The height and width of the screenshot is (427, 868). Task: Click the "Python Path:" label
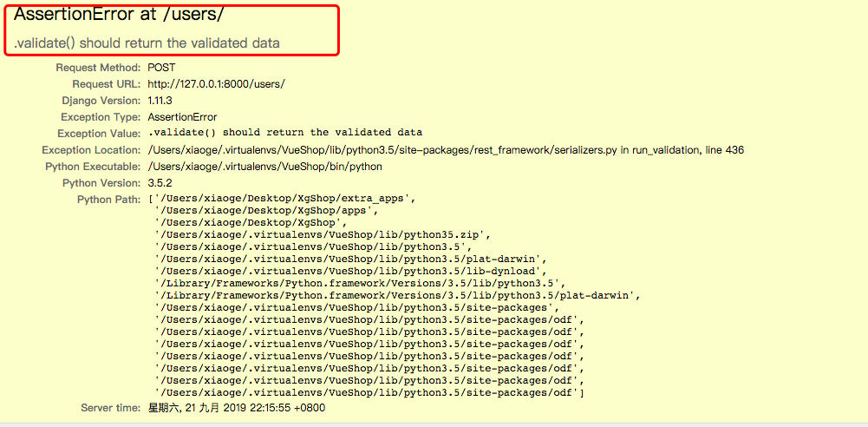pyautogui.click(x=109, y=200)
